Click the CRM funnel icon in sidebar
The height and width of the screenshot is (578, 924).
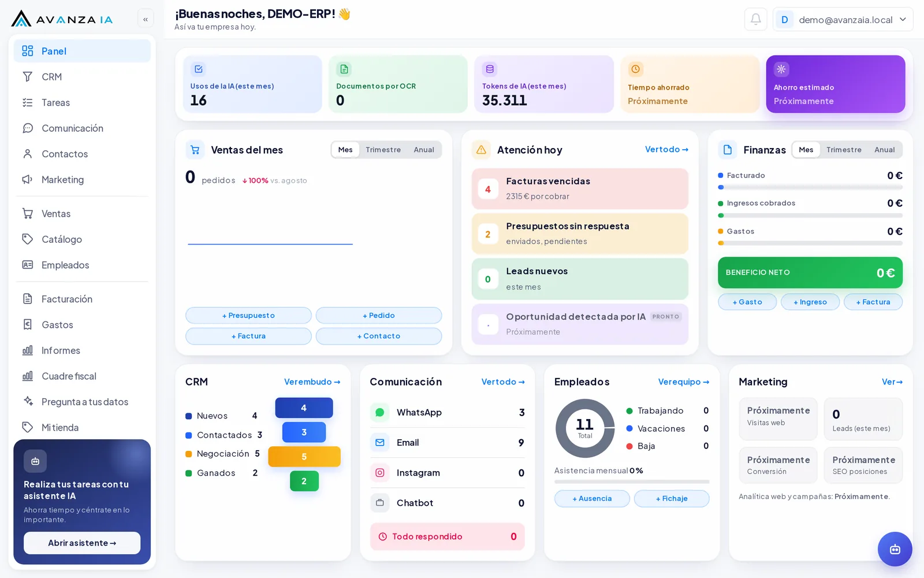point(27,76)
